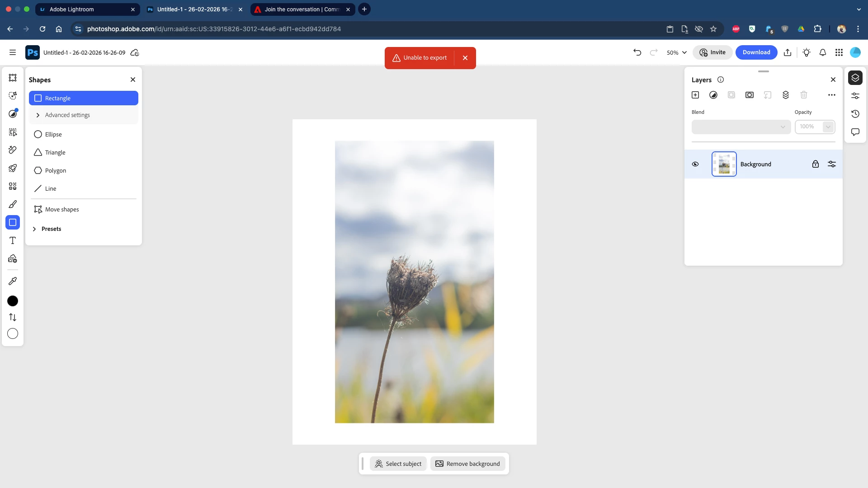The height and width of the screenshot is (488, 868).
Task: Open the black foreground color swatch
Action: point(13,301)
